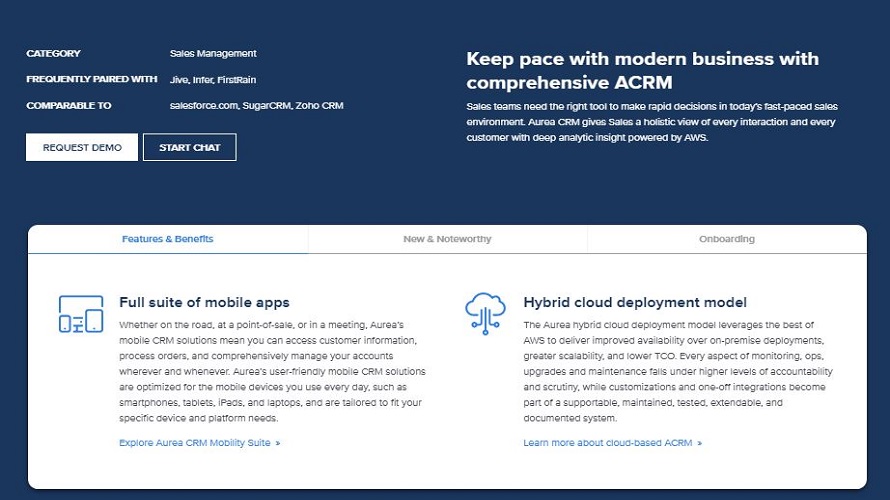Click the paragraph starting The Aurea hybrid cloud
890x500 pixels.
(678, 372)
